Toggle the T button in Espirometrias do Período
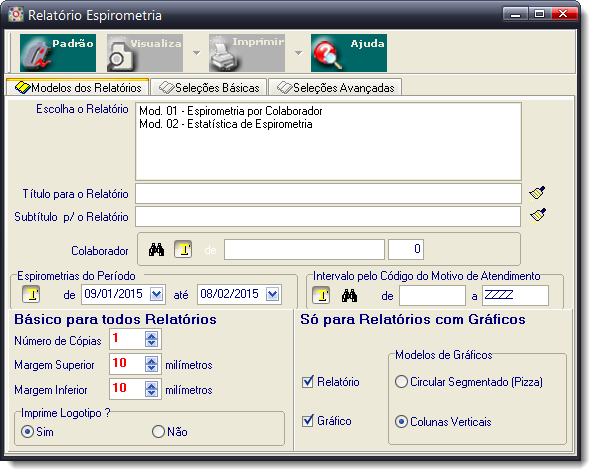Screen dimensions: 596x476 point(31,294)
